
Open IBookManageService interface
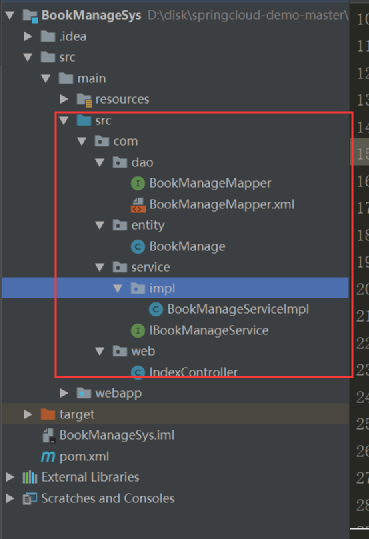(209, 330)
